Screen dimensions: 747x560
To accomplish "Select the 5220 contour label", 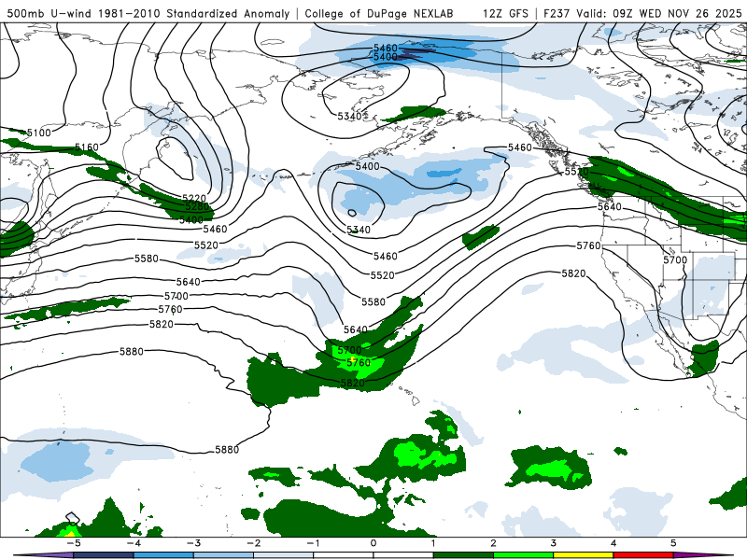I will [x=194, y=198].
